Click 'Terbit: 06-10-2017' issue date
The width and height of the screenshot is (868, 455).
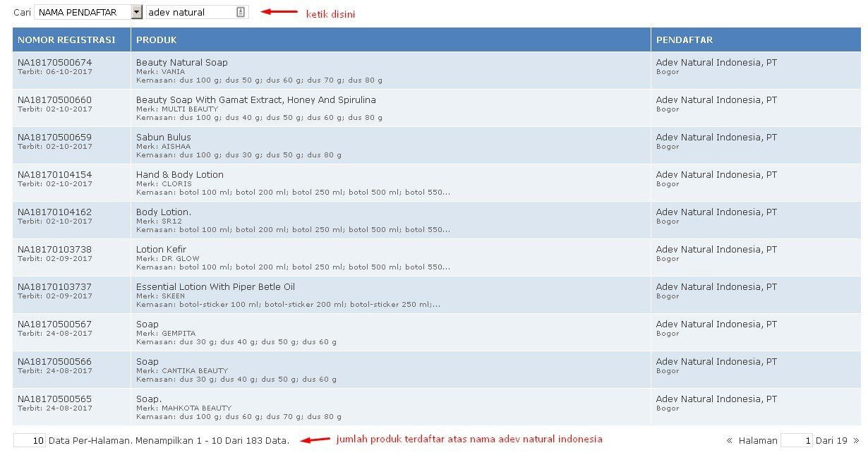tap(55, 72)
